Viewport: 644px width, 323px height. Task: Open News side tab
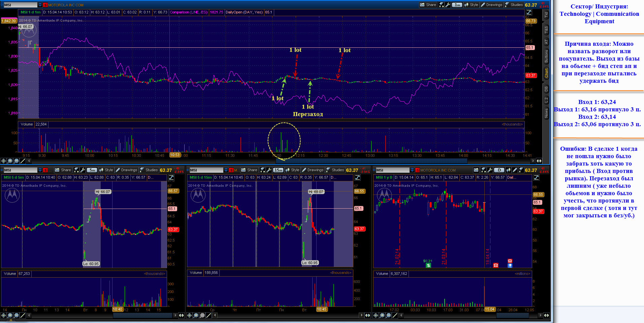[x=546, y=113]
